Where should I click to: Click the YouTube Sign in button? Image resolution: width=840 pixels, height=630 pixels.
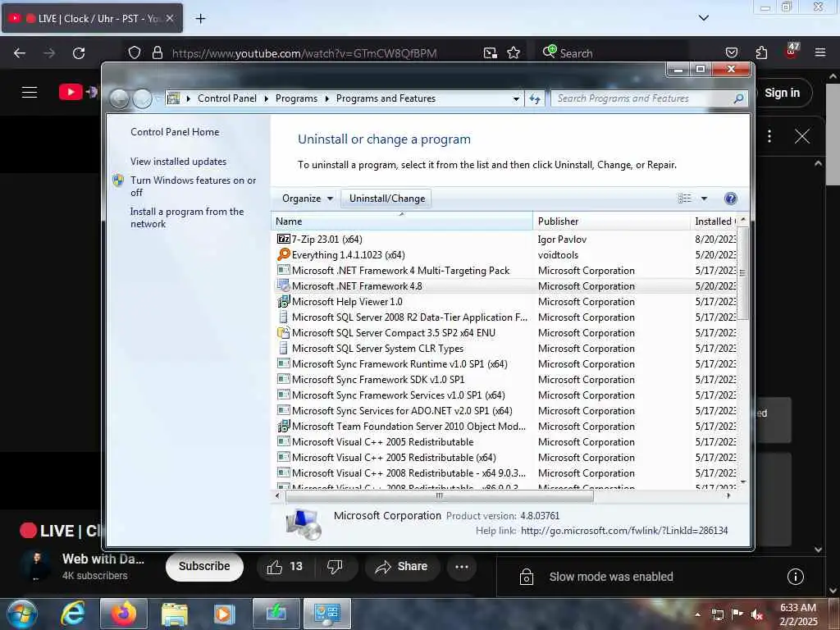(782, 93)
